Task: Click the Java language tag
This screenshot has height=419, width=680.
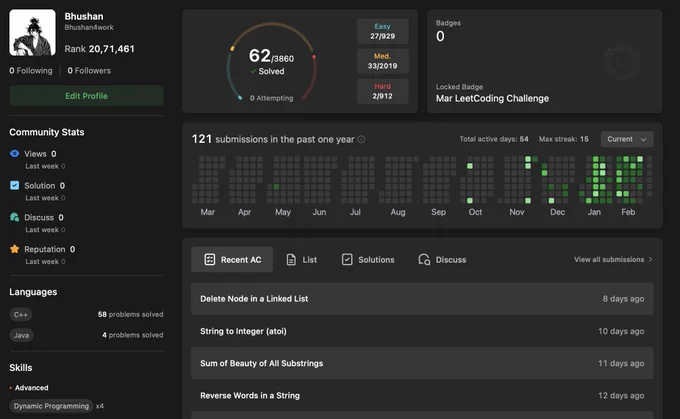Action: pyautogui.click(x=21, y=335)
